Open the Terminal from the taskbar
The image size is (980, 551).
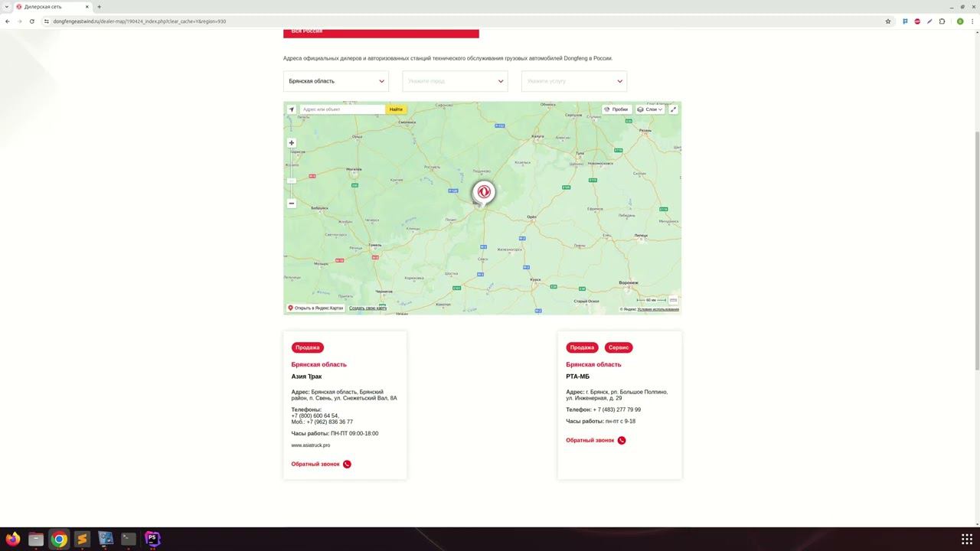click(x=129, y=539)
